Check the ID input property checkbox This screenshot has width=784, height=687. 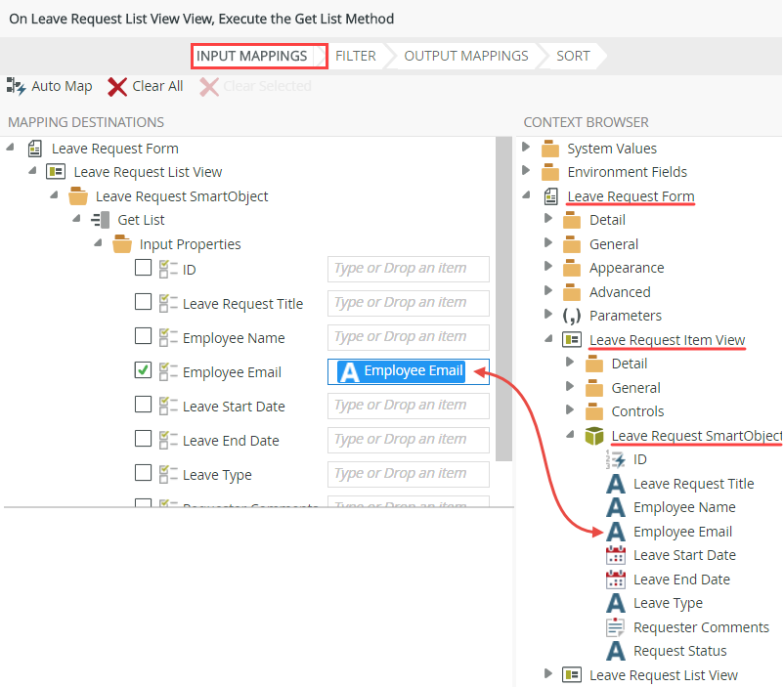pos(142,269)
